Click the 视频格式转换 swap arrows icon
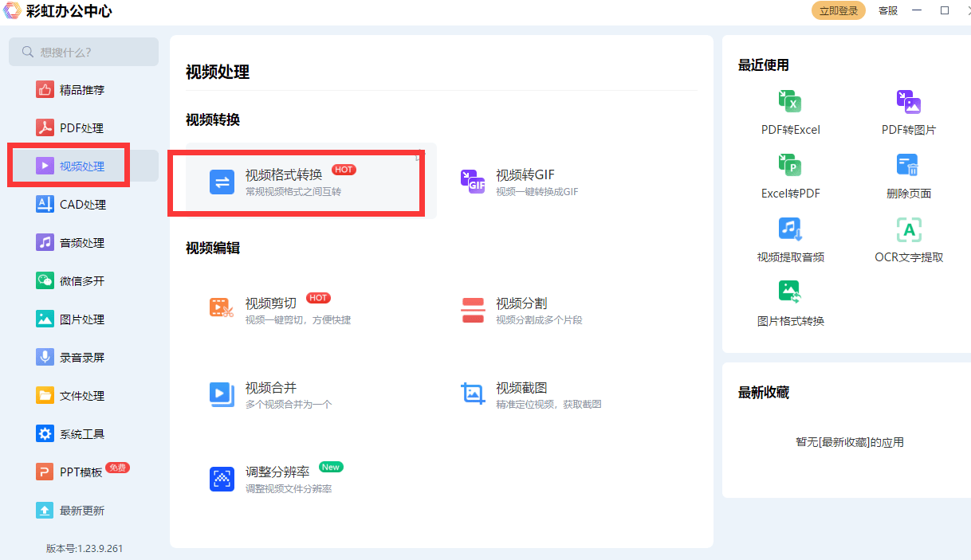 (x=222, y=182)
